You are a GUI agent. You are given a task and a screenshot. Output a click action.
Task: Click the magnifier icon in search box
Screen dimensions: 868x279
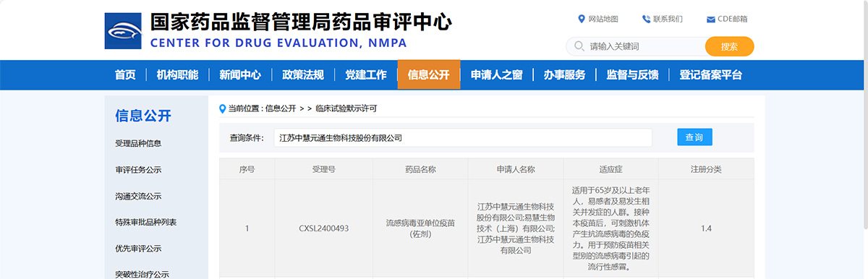coord(579,46)
